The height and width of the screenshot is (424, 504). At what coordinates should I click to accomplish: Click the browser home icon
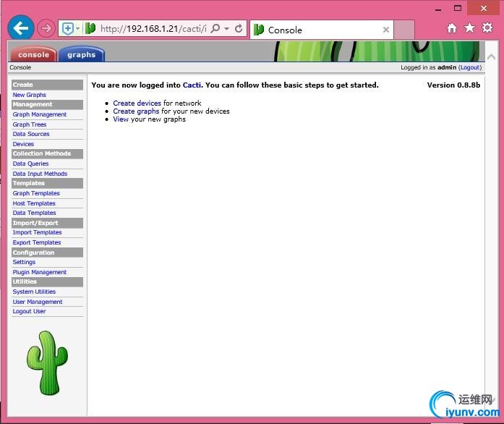tap(452, 28)
